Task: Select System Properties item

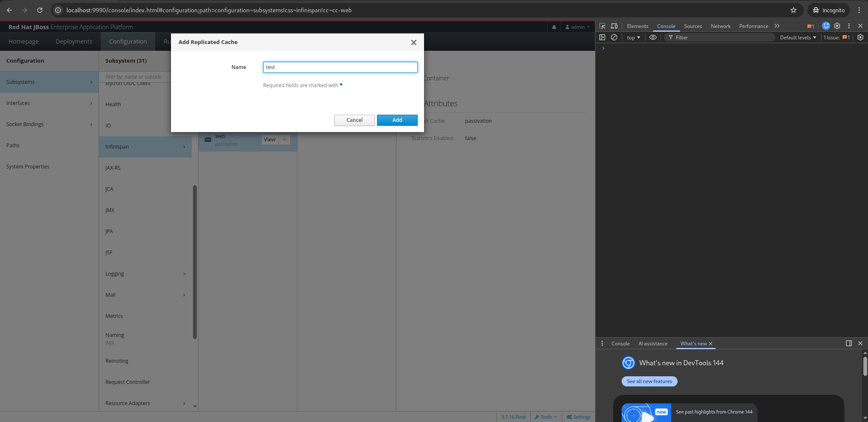Action: click(x=49, y=167)
